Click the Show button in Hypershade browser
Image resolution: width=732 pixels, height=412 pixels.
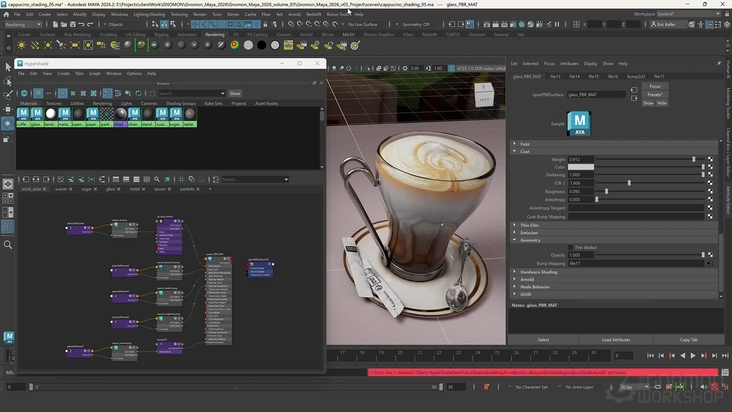235,93
